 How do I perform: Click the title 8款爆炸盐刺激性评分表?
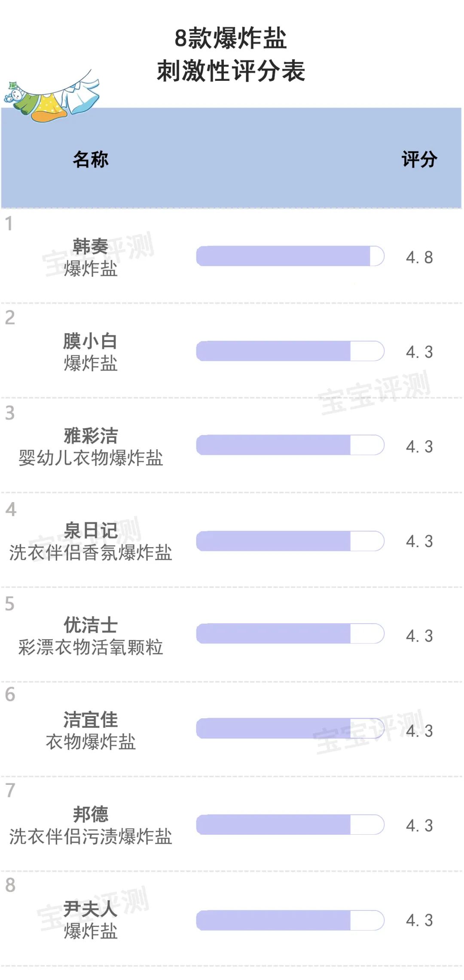[x=231, y=54]
